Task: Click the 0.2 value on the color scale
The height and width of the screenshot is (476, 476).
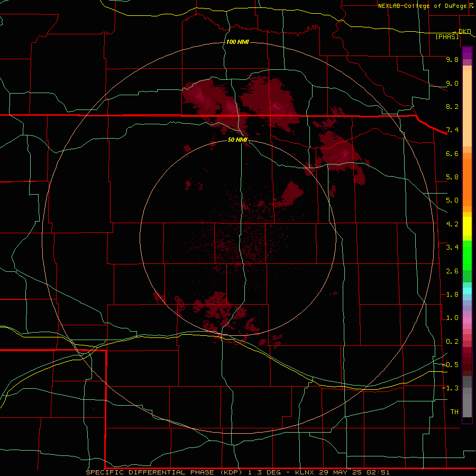Action: 452,342
